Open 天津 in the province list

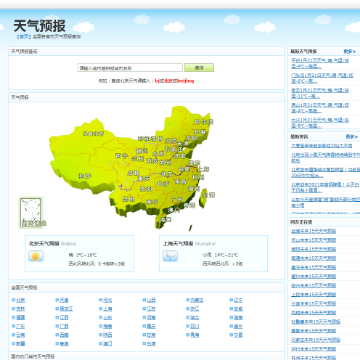click(64, 300)
